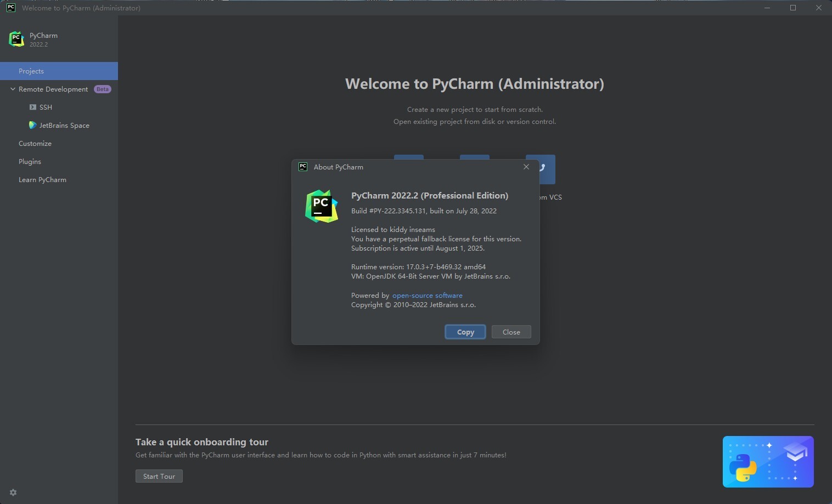Viewport: 832px width, 504px height.
Task: Click the Beta badge next to Remote Development
Action: coord(103,89)
